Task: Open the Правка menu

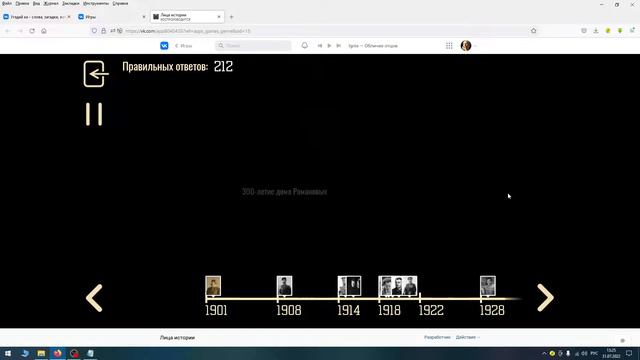Action: coord(22,3)
